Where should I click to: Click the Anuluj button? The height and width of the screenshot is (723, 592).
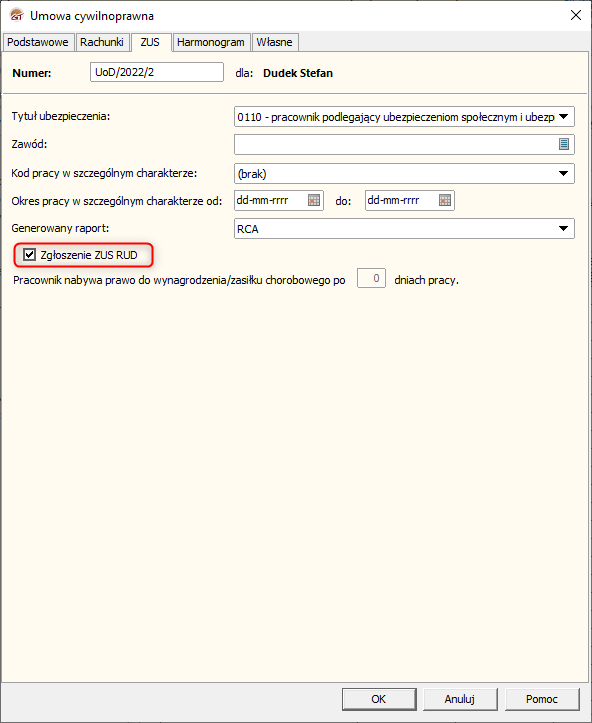tap(460, 699)
